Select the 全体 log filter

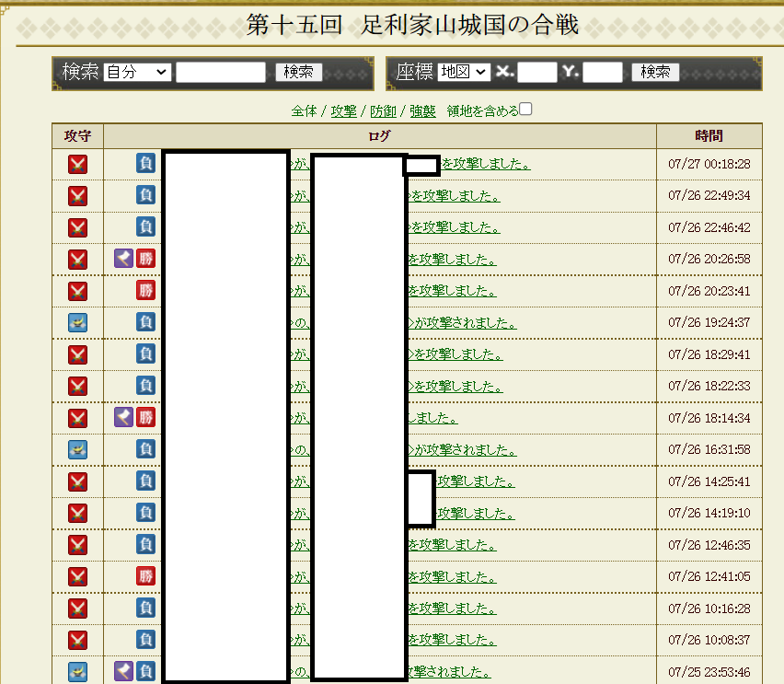[x=305, y=110]
